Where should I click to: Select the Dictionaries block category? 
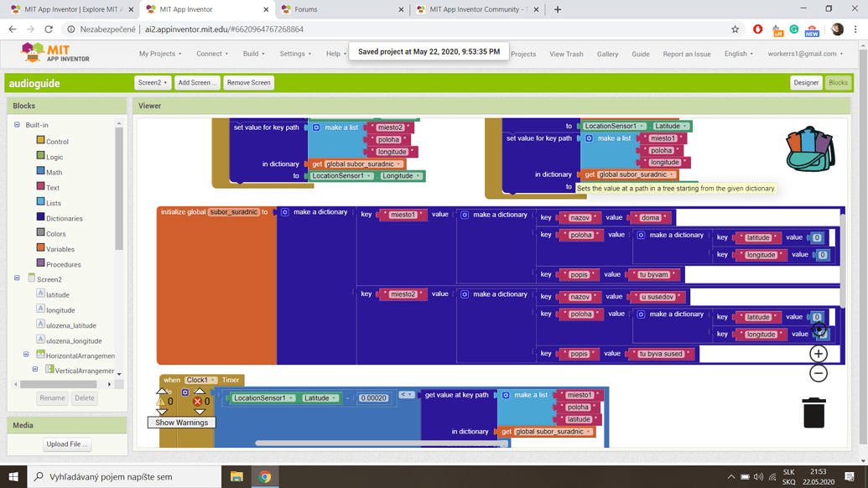click(64, 218)
